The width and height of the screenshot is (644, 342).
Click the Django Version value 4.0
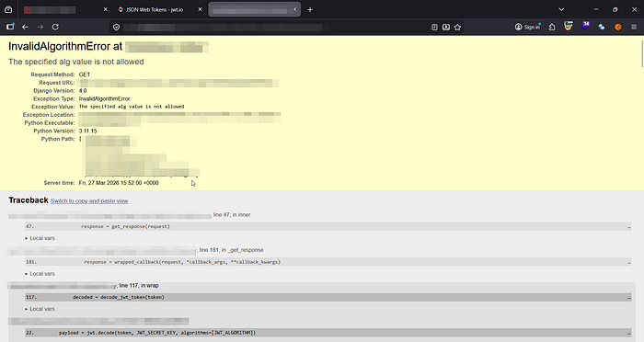point(83,90)
